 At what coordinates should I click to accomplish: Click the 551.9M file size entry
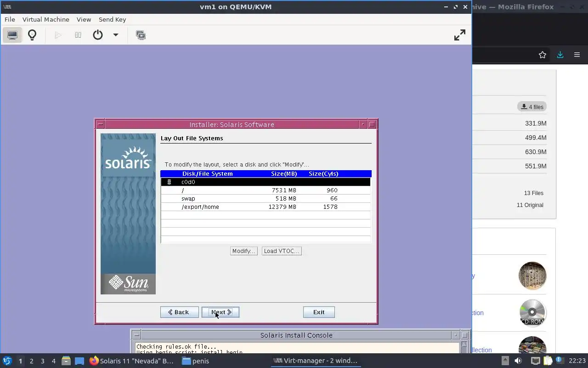(x=536, y=166)
